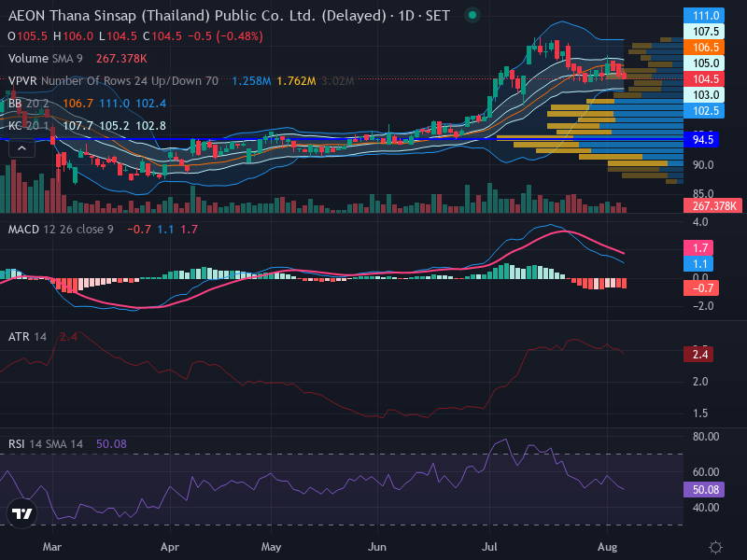Click the 267.378K volume axis label
Viewport: 747px width, 560px height.
(x=712, y=205)
